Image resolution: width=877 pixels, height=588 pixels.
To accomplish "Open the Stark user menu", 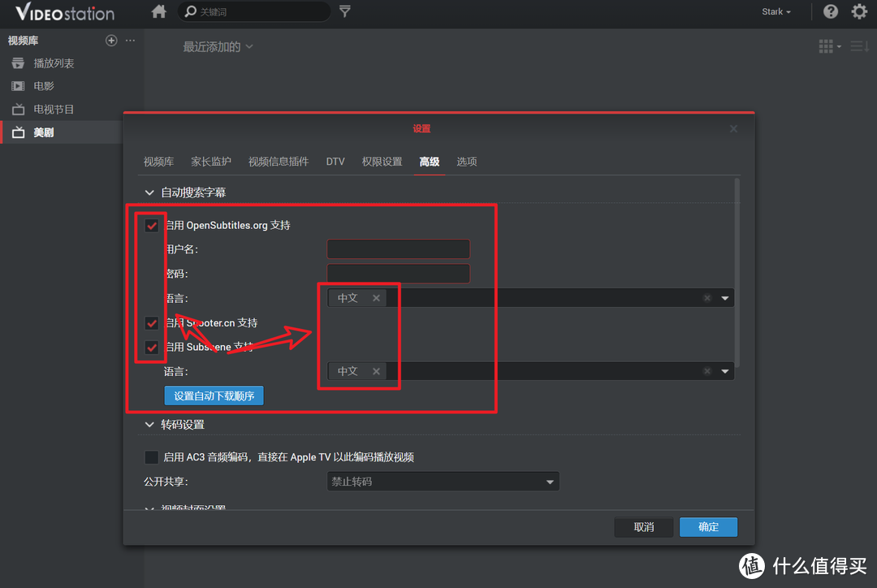I will (x=776, y=11).
